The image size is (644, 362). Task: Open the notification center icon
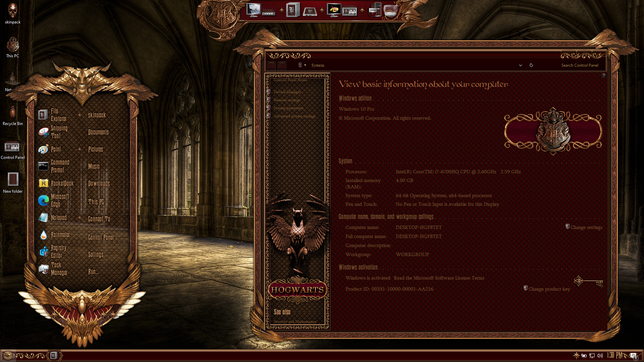(633, 356)
